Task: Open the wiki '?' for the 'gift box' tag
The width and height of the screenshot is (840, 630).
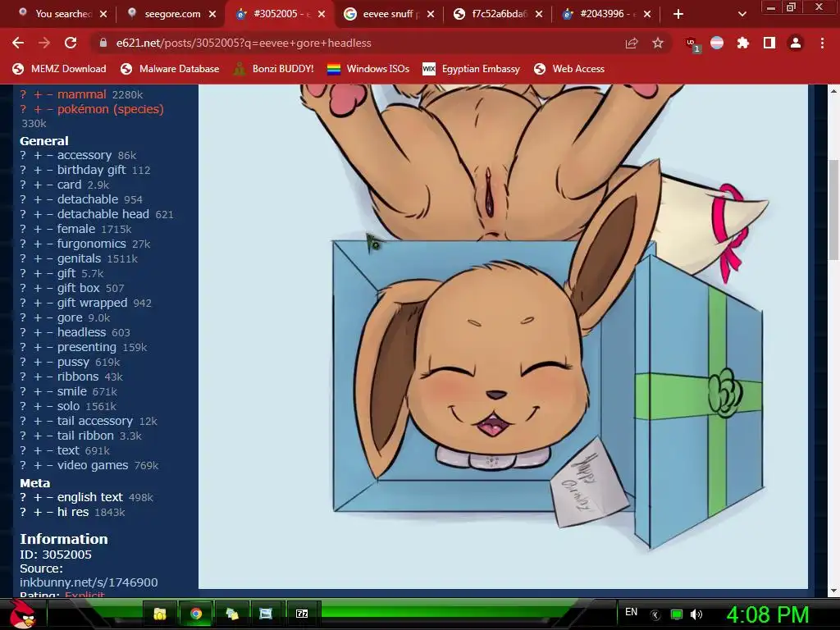Action: [x=23, y=288]
